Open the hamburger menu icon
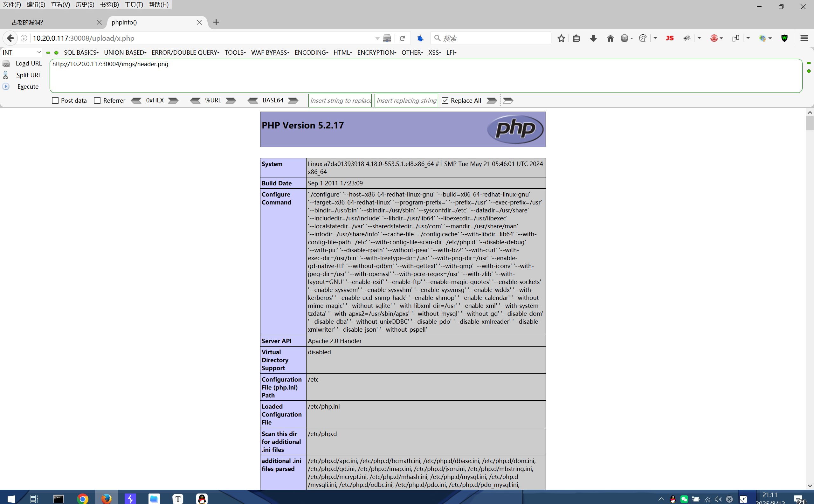814x504 pixels. tap(804, 38)
